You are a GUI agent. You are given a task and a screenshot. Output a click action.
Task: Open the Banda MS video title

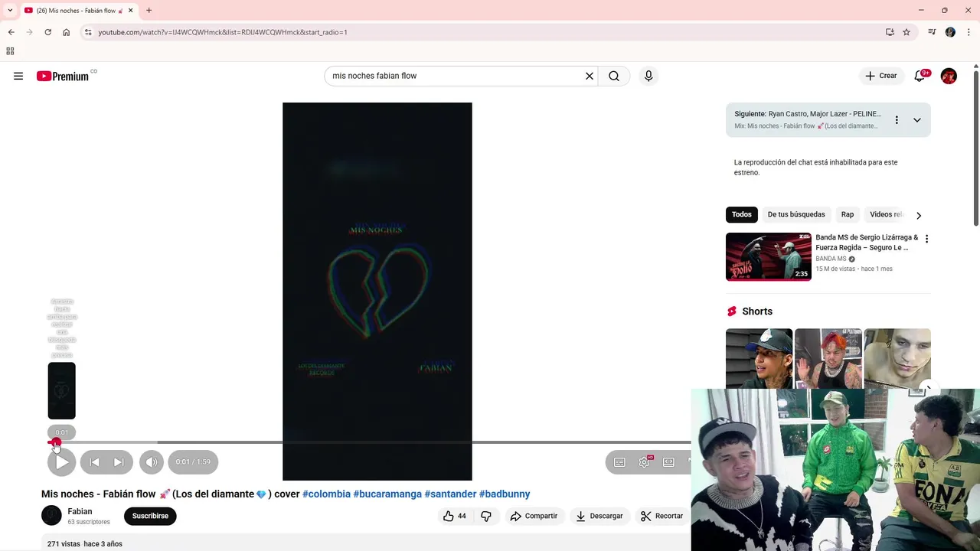pyautogui.click(x=867, y=243)
